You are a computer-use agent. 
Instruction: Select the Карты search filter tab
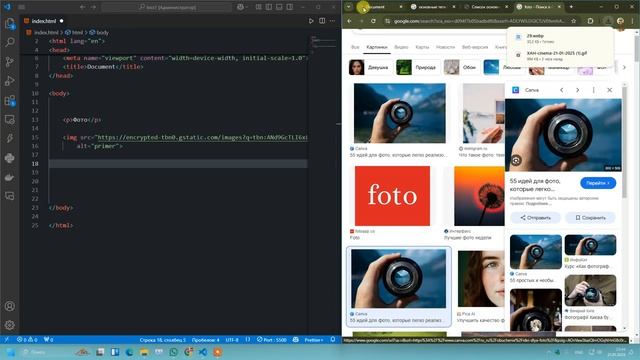tap(422, 47)
